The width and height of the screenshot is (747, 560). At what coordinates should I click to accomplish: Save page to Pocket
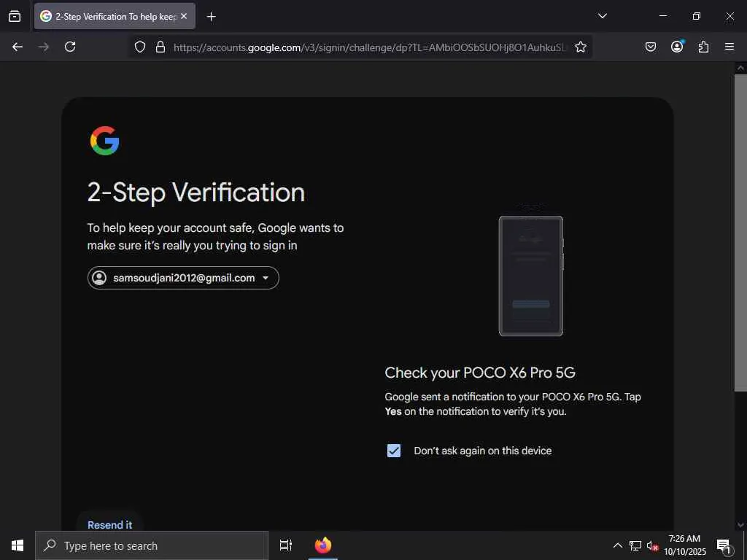pos(651,47)
